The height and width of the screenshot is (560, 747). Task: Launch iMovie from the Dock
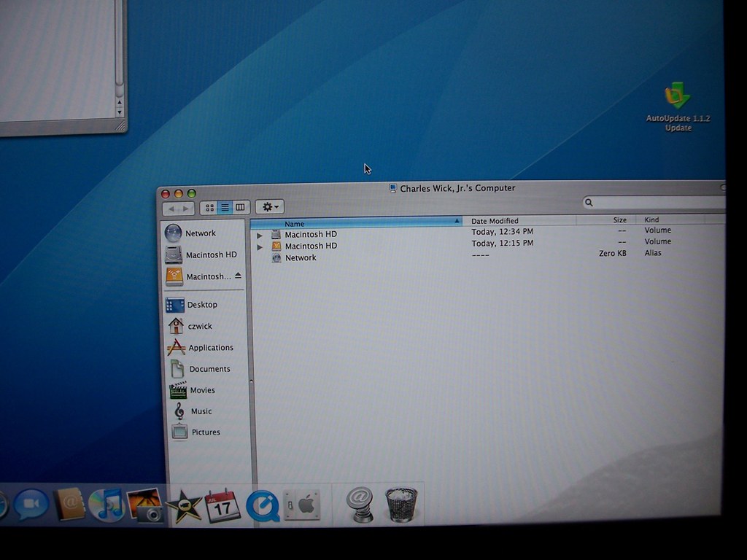point(183,506)
